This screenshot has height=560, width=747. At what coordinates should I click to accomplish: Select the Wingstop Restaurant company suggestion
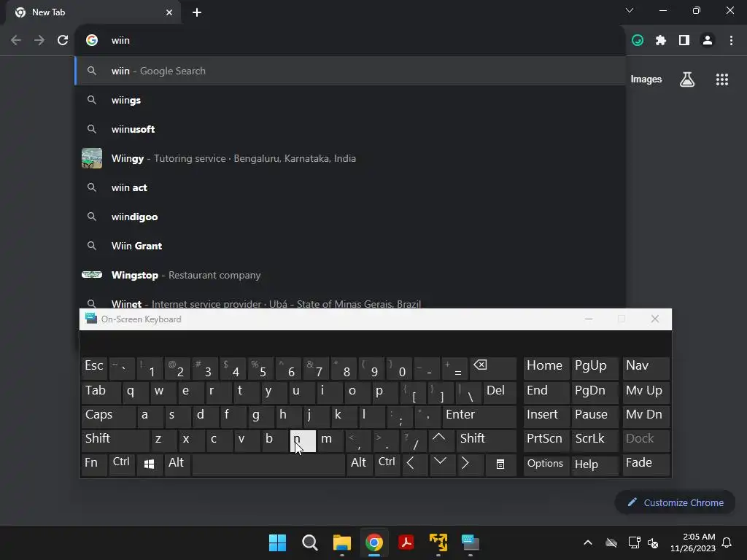point(350,275)
